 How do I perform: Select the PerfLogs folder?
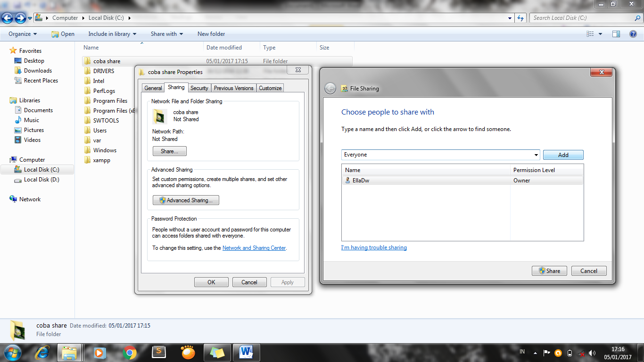104,91
